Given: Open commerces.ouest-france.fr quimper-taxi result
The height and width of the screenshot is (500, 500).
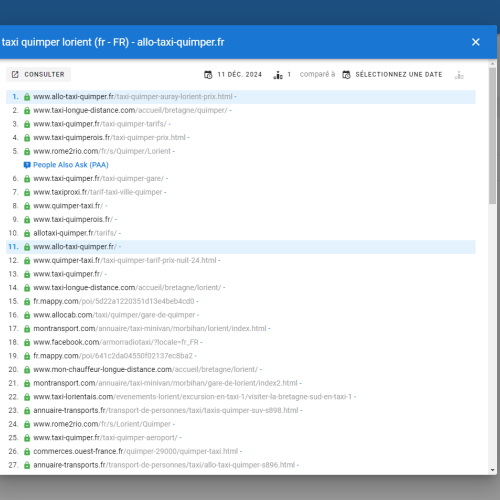Looking at the screenshot, I should [x=136, y=451].
